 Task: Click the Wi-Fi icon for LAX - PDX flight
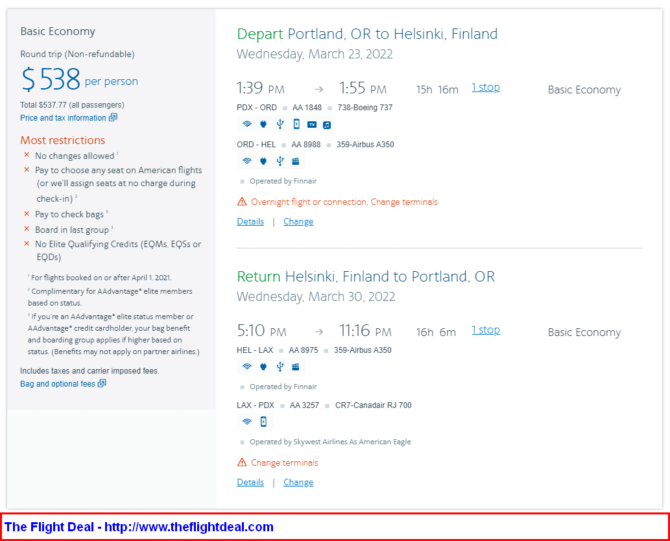tap(247, 422)
